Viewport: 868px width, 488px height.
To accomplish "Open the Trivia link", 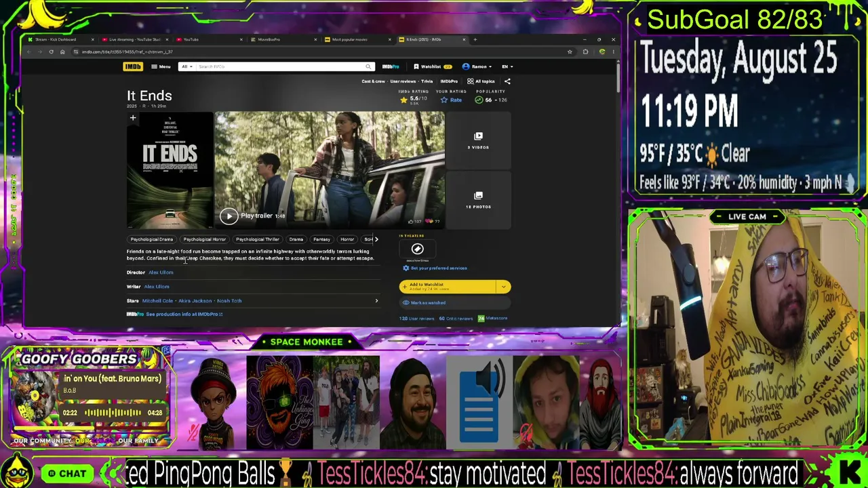I will point(427,81).
